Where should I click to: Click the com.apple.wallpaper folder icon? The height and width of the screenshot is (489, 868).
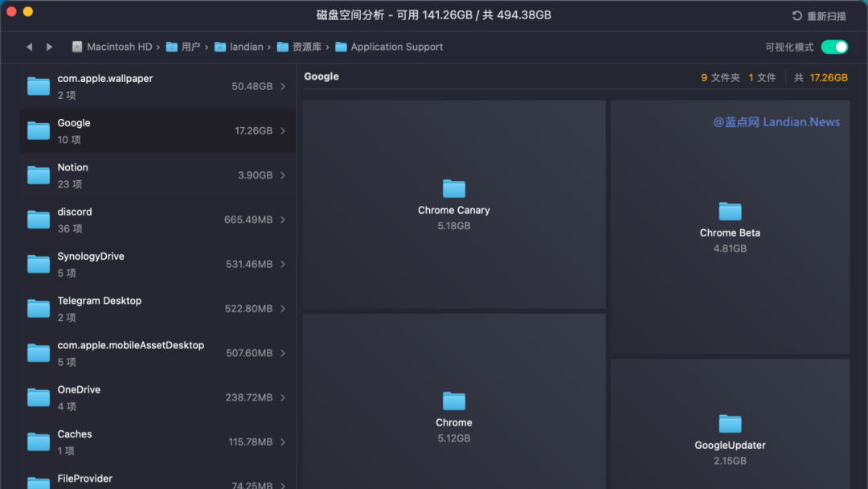point(39,86)
